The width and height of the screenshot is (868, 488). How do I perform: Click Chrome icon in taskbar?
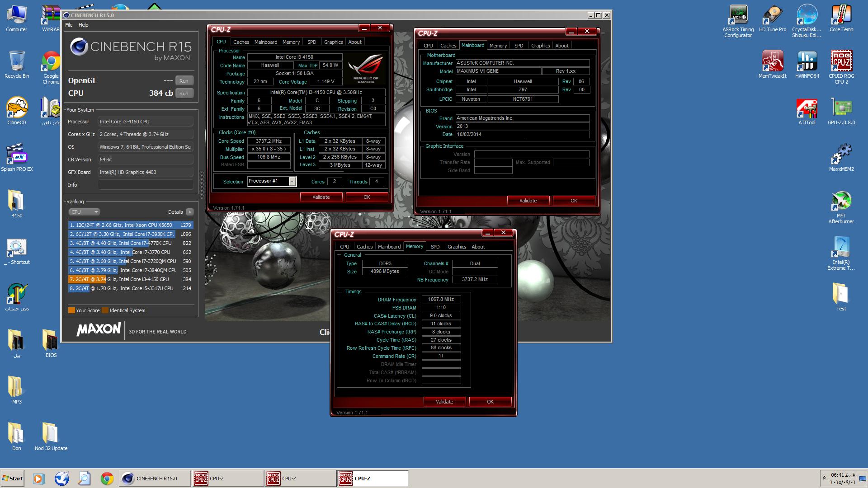pos(107,479)
